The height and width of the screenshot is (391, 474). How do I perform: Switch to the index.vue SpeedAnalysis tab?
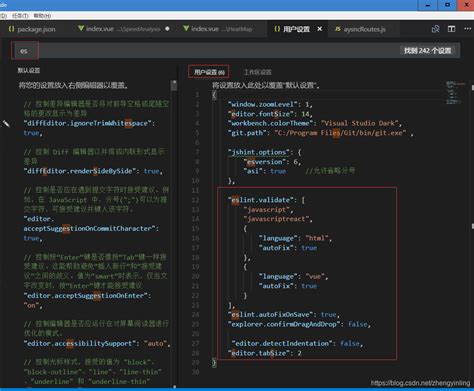pos(123,29)
